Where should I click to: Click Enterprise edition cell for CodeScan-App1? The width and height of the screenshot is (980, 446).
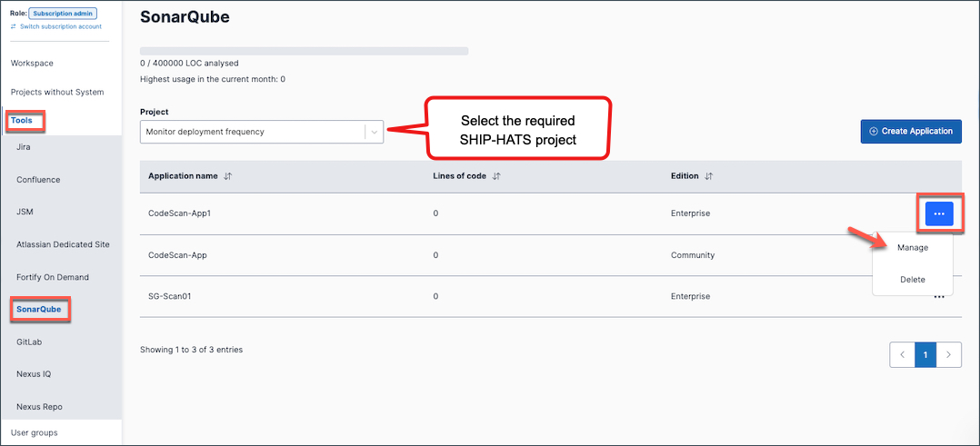coord(690,213)
